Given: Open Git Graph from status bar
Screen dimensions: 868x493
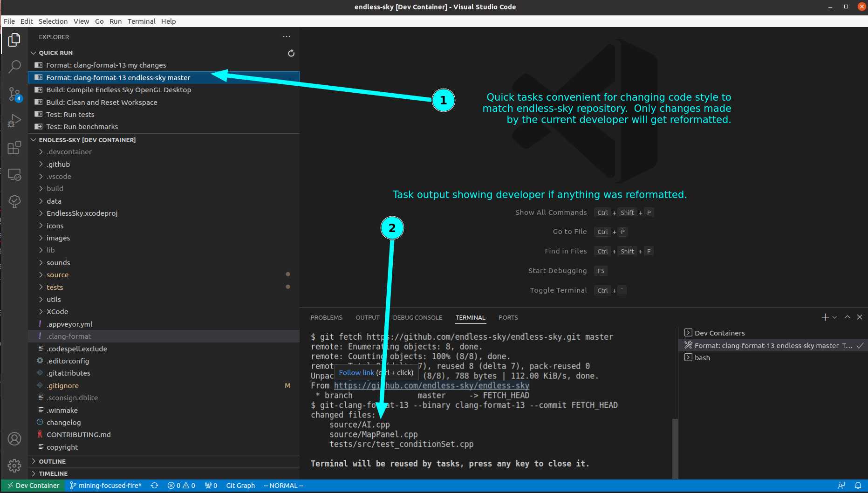Looking at the screenshot, I should [240, 486].
